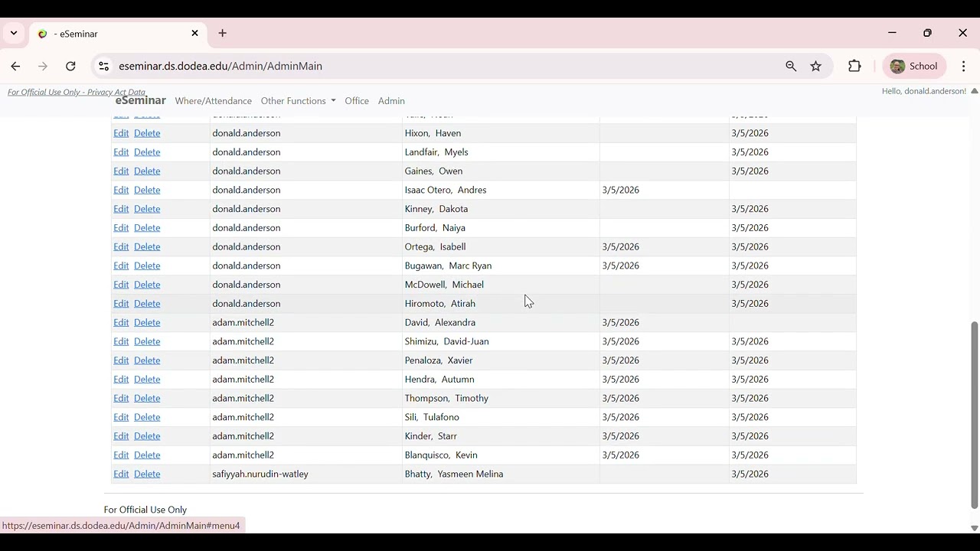Click the browser forward arrow
This screenshot has height=551, width=980.
pos(43,67)
